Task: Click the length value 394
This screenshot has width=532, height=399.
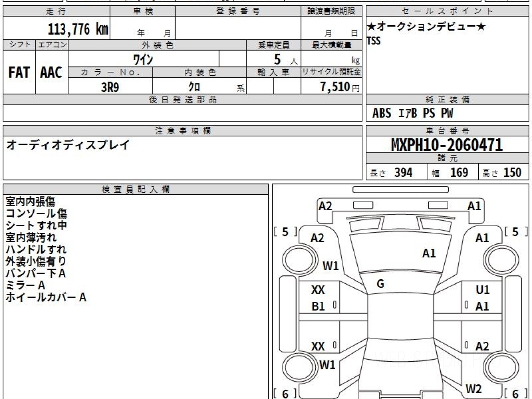Action: point(403,172)
